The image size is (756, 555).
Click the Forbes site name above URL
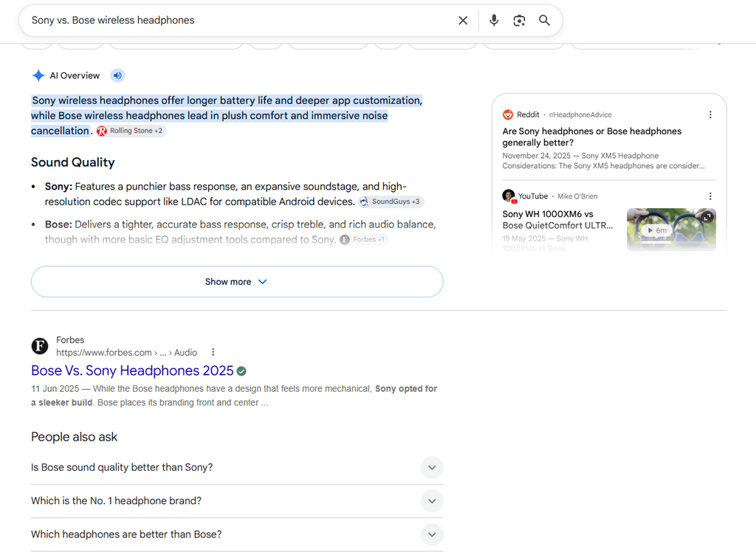70,339
